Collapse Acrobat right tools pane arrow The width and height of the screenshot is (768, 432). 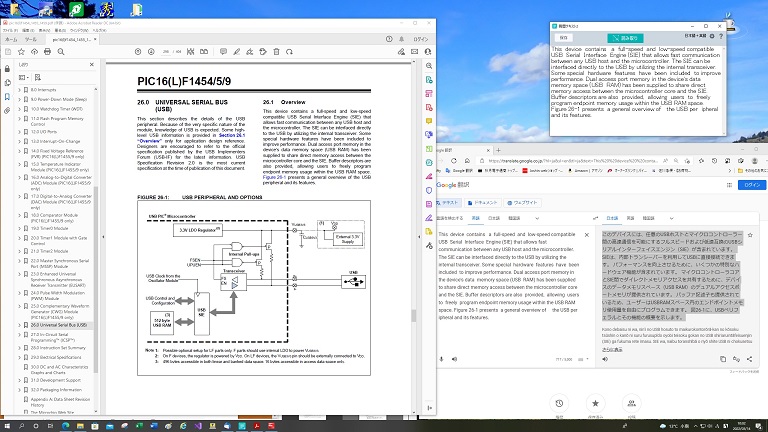pos(429,408)
